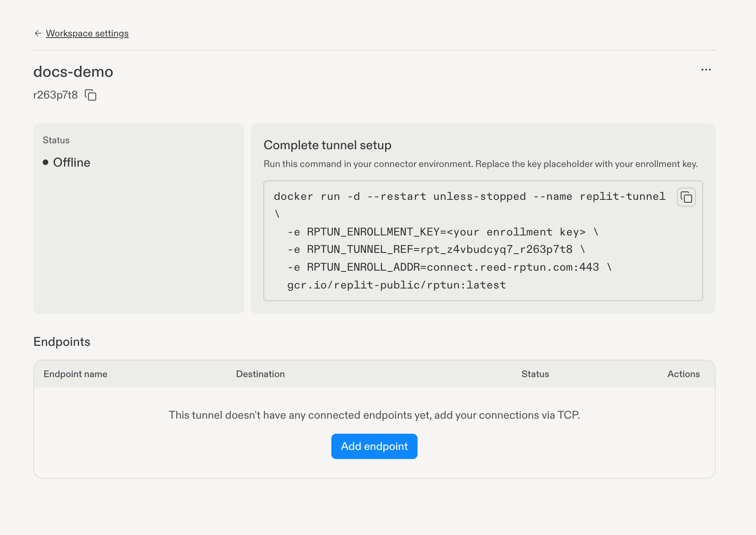
Task: Click the Endpoints section heading
Action: pyautogui.click(x=62, y=341)
